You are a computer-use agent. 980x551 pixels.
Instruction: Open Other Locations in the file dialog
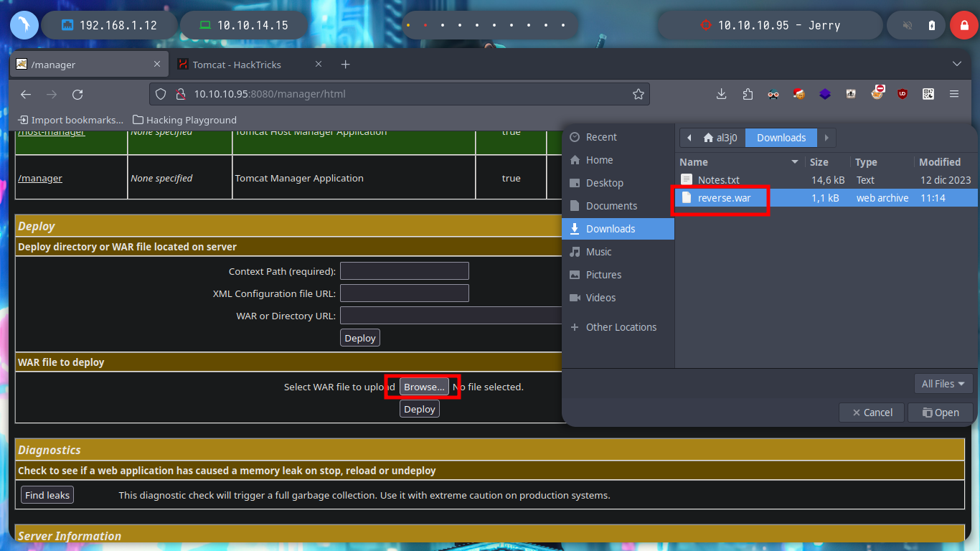[618, 327]
